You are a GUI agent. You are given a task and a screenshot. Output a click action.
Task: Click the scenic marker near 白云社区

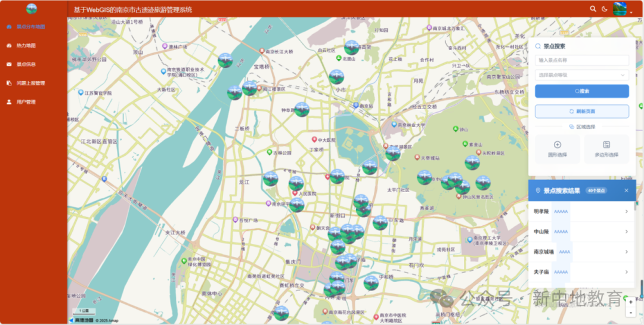click(352, 48)
